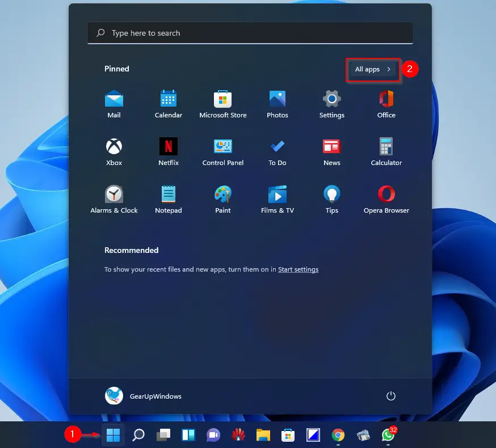Click the GearUpWindows profile avatar
Viewport: 496px width, 448px height.
pyautogui.click(x=114, y=396)
